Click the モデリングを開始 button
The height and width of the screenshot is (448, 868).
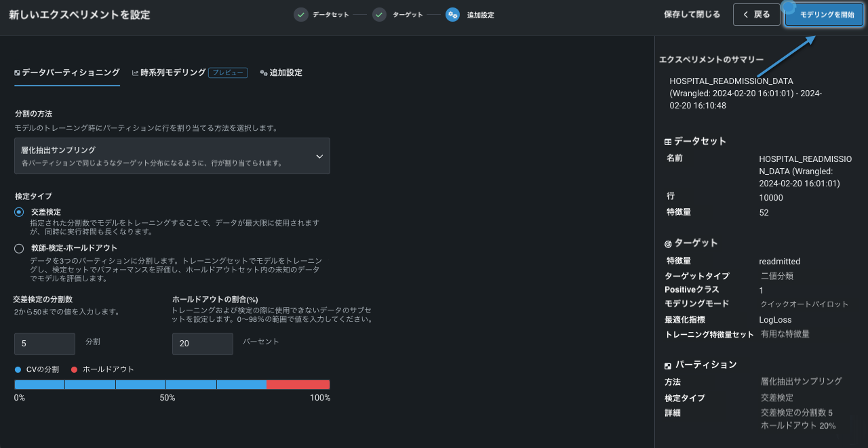click(824, 15)
